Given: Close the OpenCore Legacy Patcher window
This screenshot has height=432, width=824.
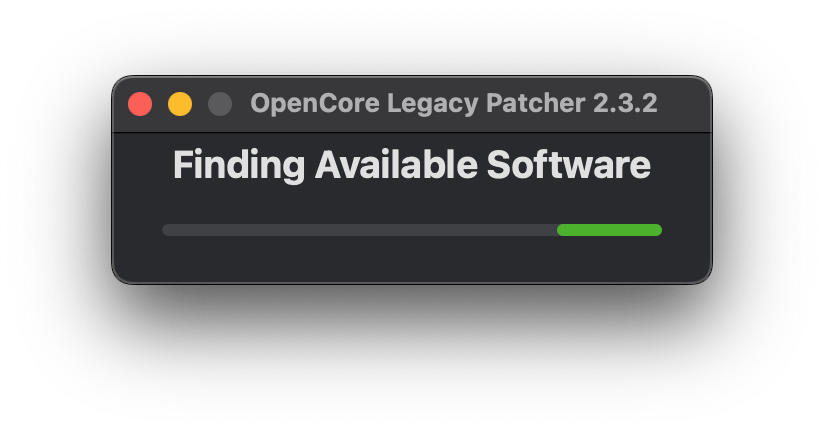Looking at the screenshot, I should [140, 104].
